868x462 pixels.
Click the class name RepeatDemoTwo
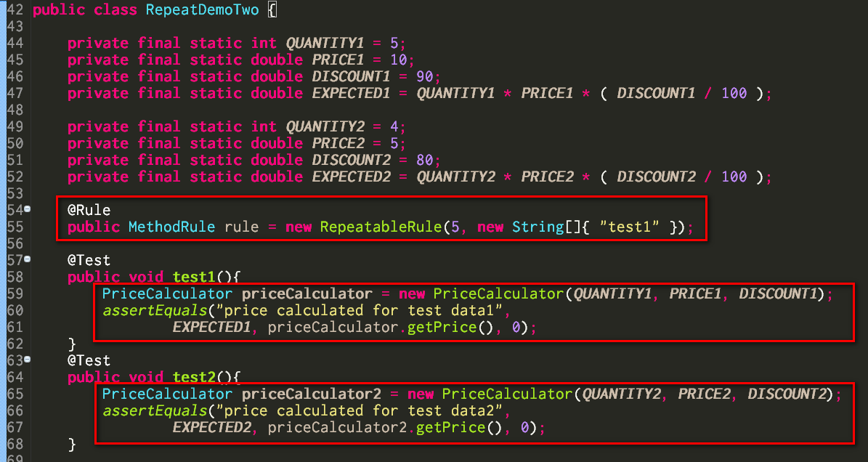point(202,10)
